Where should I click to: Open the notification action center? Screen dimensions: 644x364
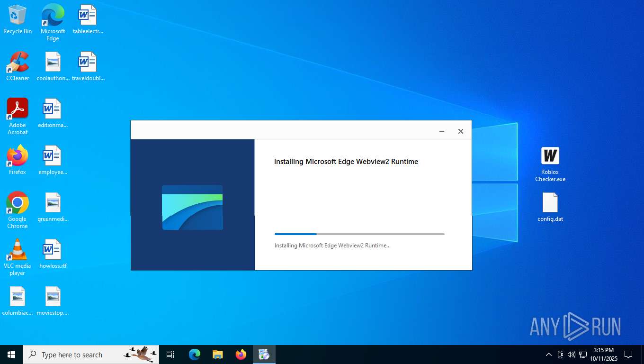point(628,355)
